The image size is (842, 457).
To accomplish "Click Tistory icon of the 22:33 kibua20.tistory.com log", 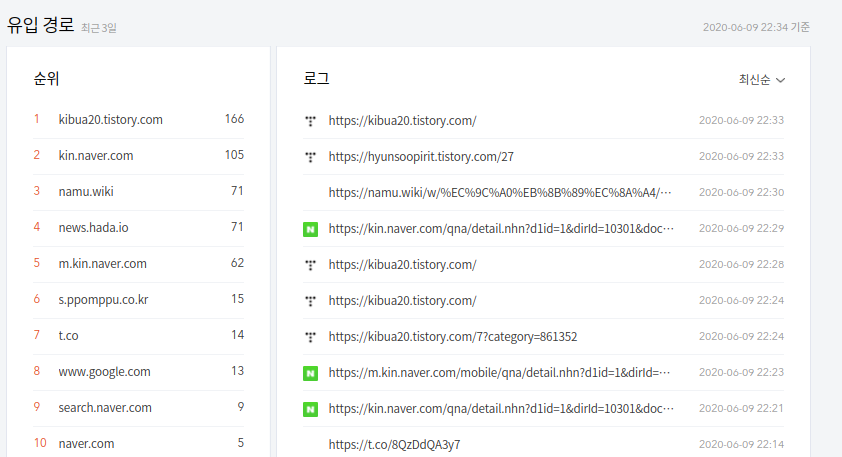I will [x=310, y=121].
